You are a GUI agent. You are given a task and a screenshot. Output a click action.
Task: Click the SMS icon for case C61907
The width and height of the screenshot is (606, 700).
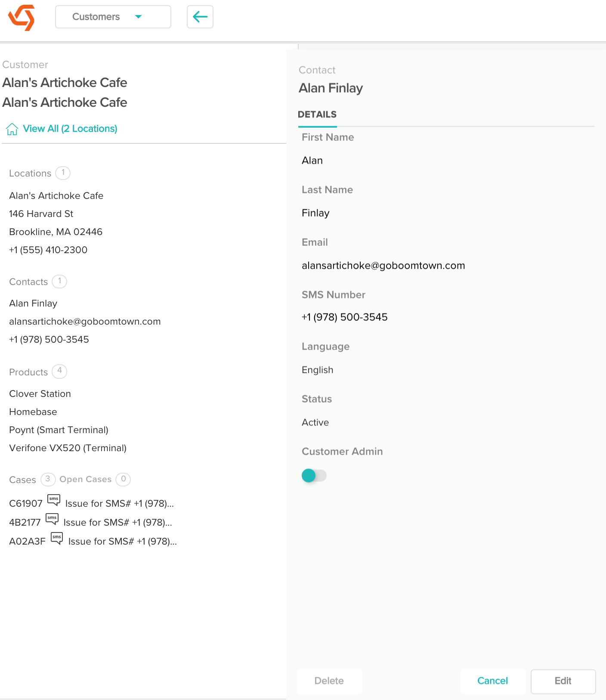tap(54, 500)
